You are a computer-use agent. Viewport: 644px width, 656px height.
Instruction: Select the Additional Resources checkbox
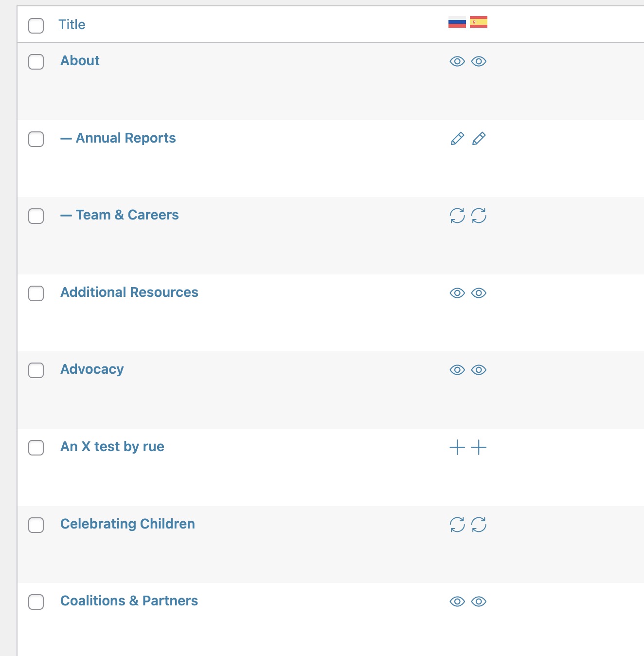pyautogui.click(x=36, y=293)
